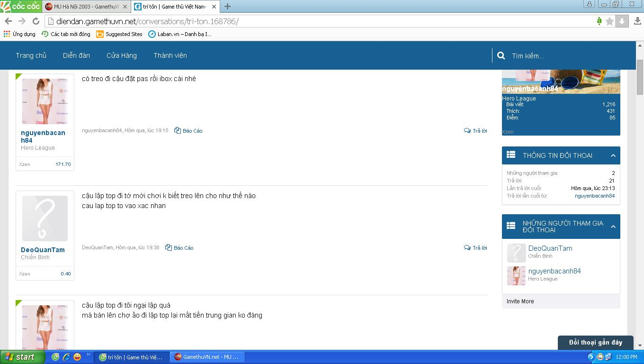Open Đối thoại gần đây chat bar
The image size is (644, 364).
pyautogui.click(x=596, y=343)
